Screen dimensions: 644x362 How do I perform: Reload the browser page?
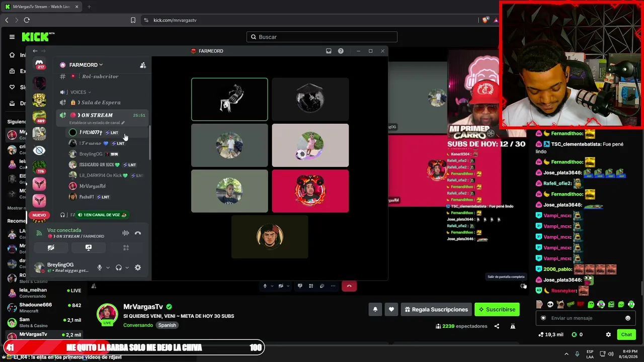(27, 20)
